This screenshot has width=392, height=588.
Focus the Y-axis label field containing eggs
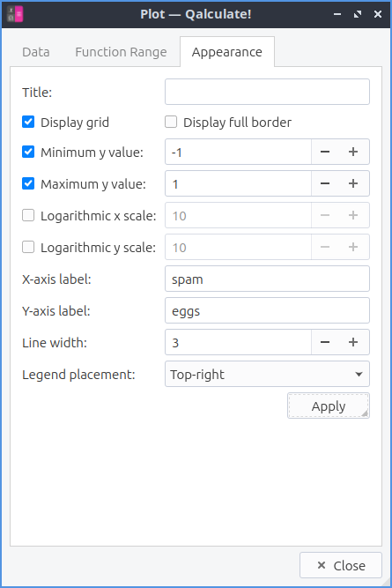pyautogui.click(x=267, y=310)
